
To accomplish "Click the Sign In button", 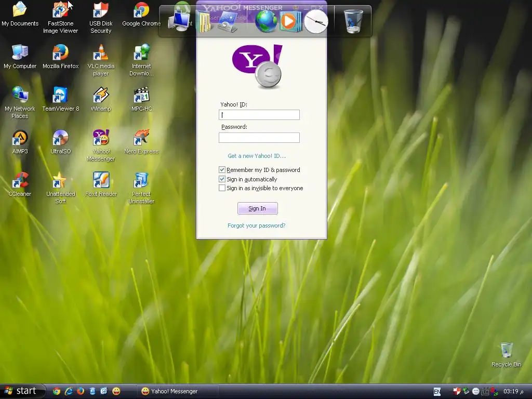I will (258, 208).
